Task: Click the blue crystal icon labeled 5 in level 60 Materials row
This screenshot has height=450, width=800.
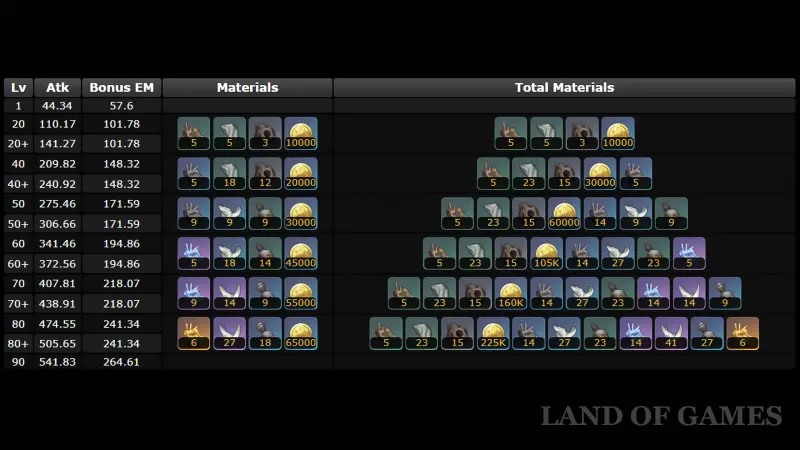Action: pyautogui.click(x=193, y=254)
